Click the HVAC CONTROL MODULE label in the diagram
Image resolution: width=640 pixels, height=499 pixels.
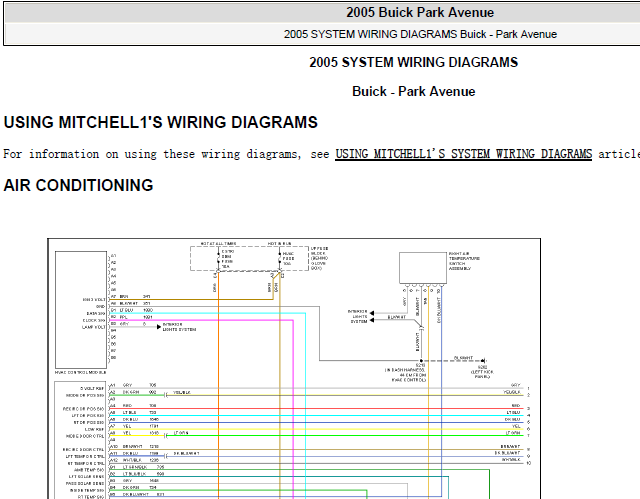coord(80,373)
